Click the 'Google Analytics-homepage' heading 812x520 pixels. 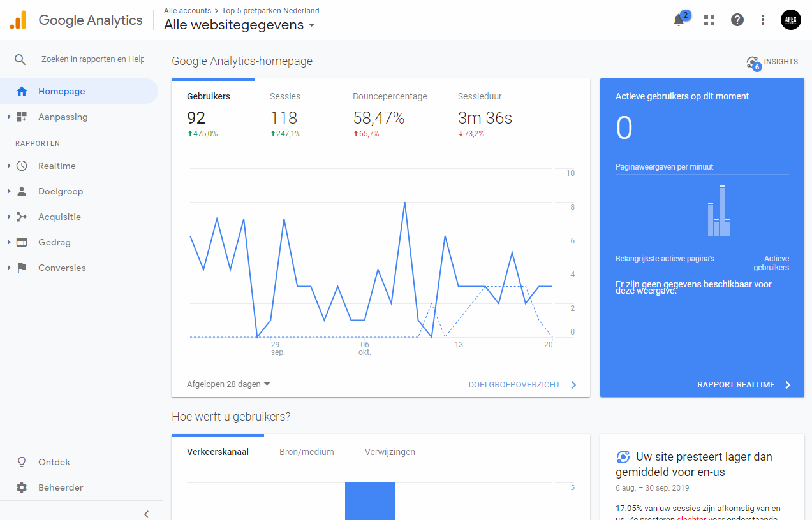[242, 61]
